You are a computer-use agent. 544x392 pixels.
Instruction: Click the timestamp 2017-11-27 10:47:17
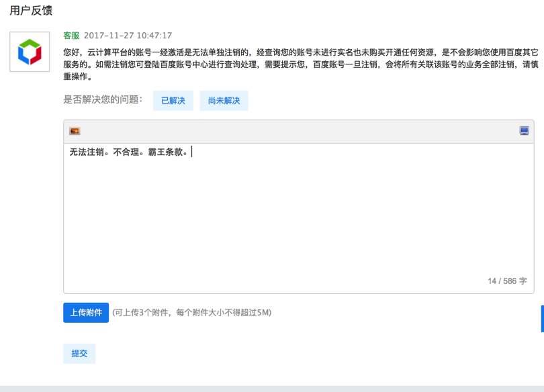(128, 36)
